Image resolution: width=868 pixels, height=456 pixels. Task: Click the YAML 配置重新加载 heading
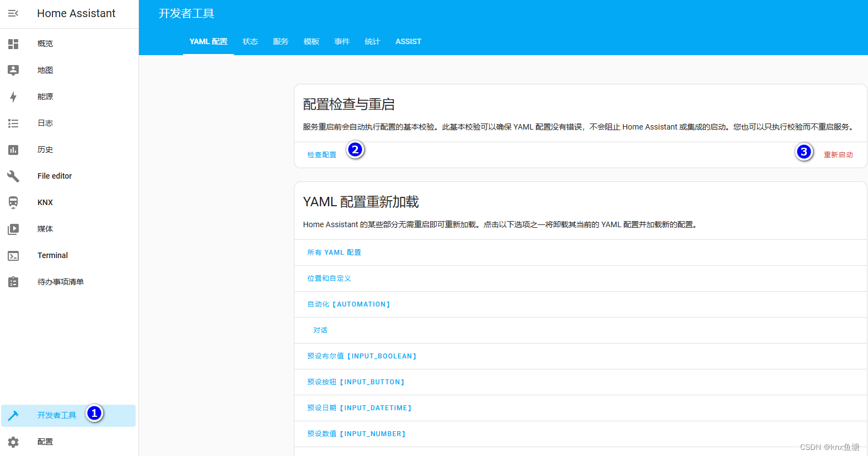pyautogui.click(x=361, y=202)
